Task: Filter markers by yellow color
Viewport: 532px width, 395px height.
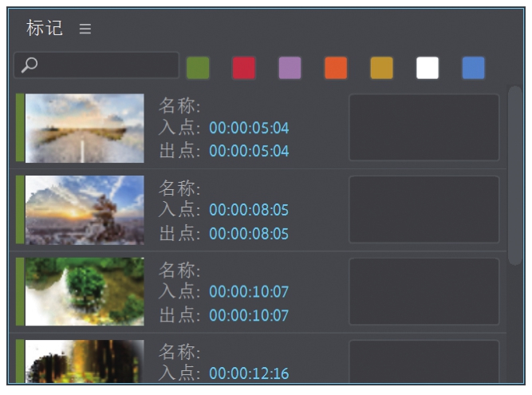Action: [x=381, y=68]
